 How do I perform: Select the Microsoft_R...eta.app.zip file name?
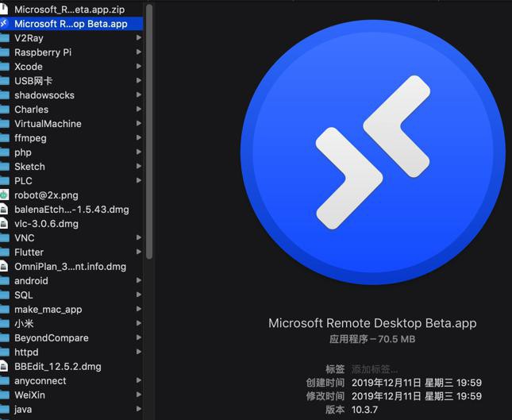70,10
